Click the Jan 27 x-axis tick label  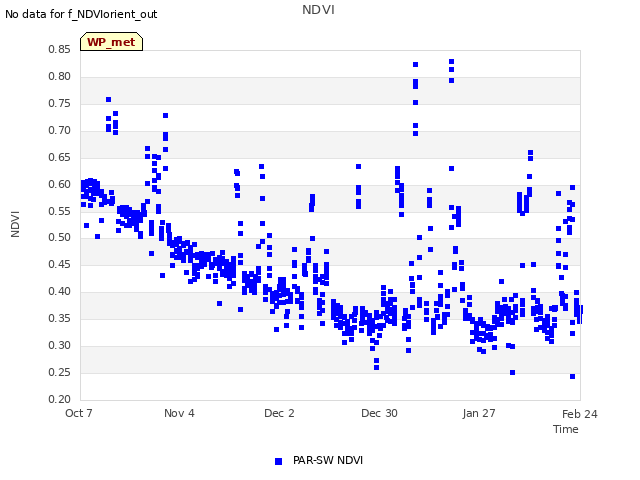tap(479, 413)
